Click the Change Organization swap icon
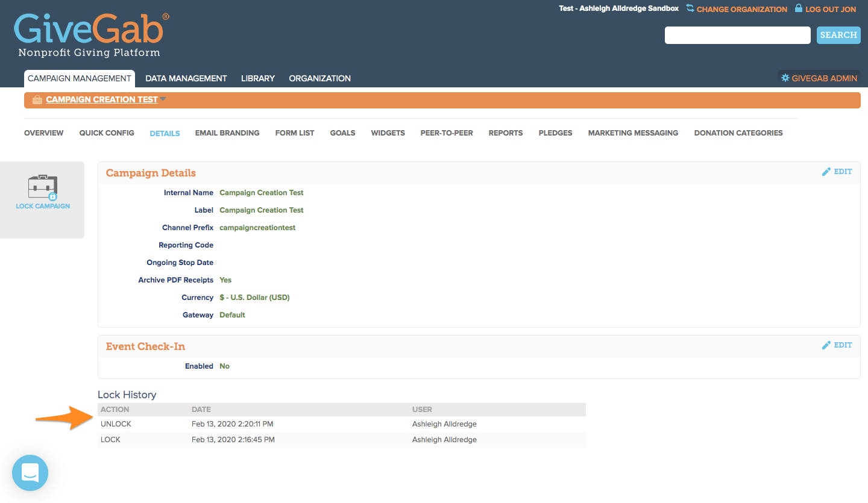This screenshot has height=503, width=868. [x=690, y=8]
